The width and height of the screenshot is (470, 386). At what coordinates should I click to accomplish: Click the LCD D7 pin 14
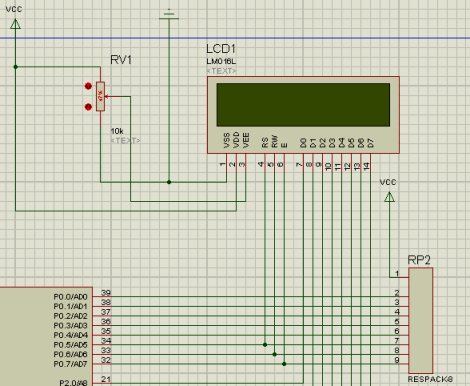370,162
